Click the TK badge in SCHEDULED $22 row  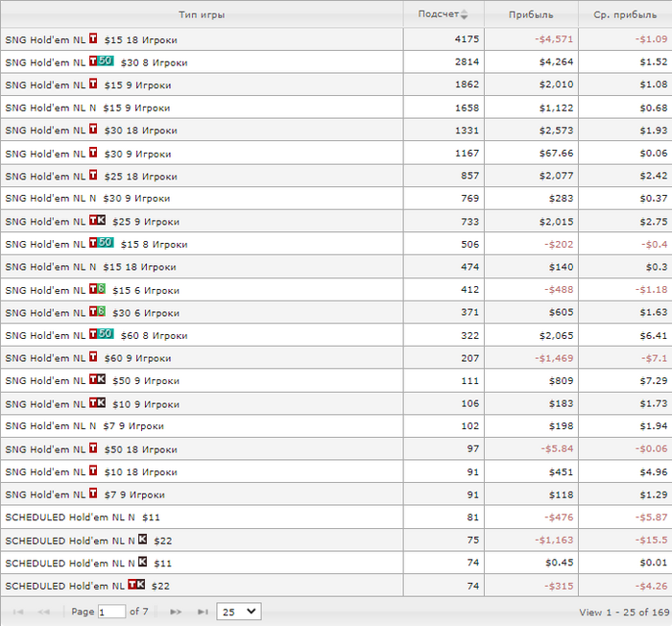pos(136,585)
